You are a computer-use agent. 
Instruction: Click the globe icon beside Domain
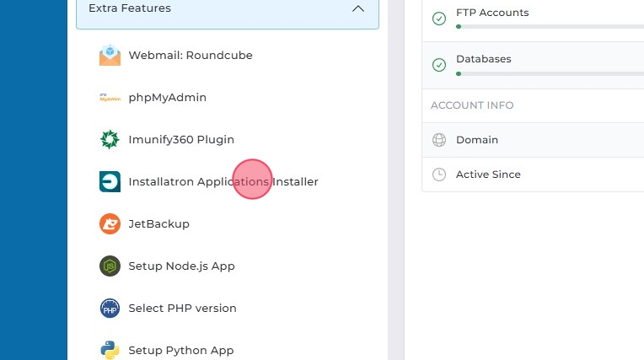(438, 140)
